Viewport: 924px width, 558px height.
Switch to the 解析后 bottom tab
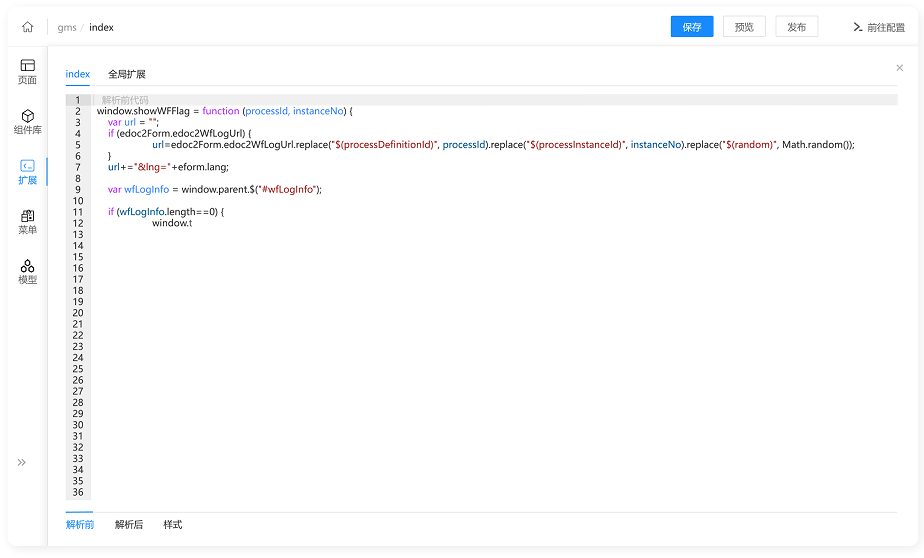[x=129, y=524]
